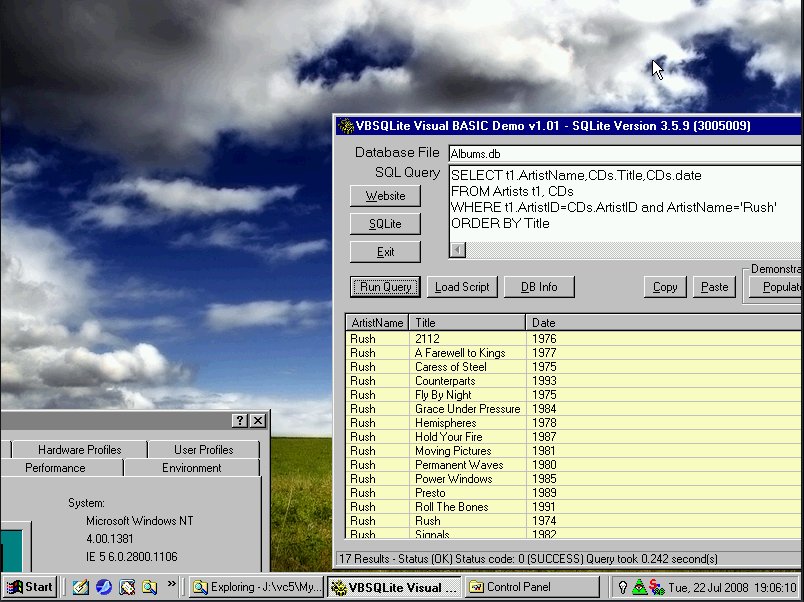Switch to Control Panel taskbar button
The width and height of the screenshot is (804, 602).
pyautogui.click(x=532, y=587)
